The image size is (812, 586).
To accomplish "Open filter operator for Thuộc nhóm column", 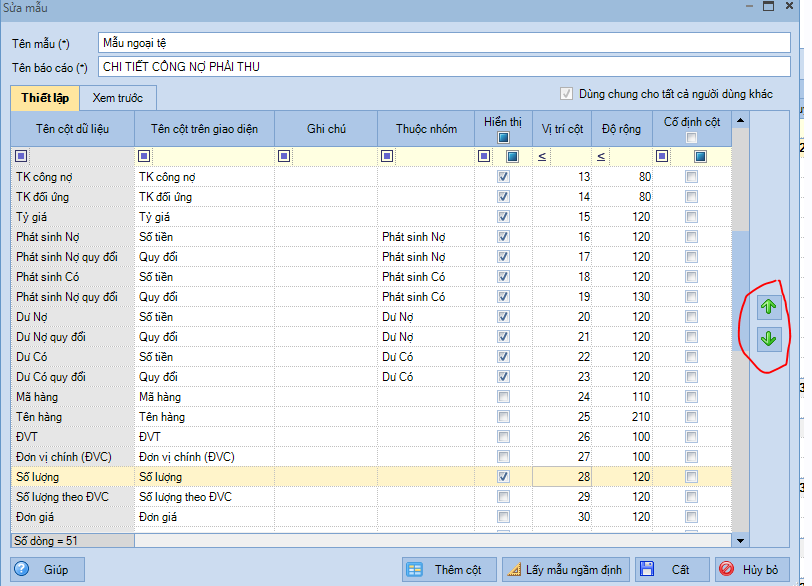I will coord(387,156).
